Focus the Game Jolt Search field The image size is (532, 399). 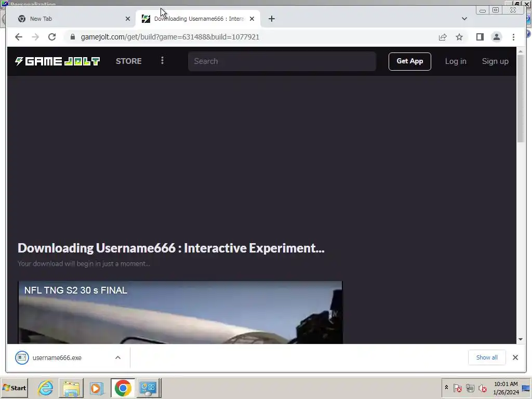tap(282, 61)
